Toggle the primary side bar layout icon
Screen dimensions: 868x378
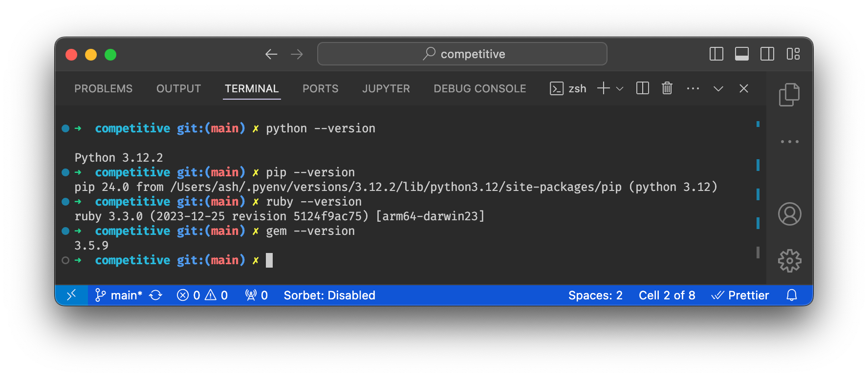click(716, 54)
